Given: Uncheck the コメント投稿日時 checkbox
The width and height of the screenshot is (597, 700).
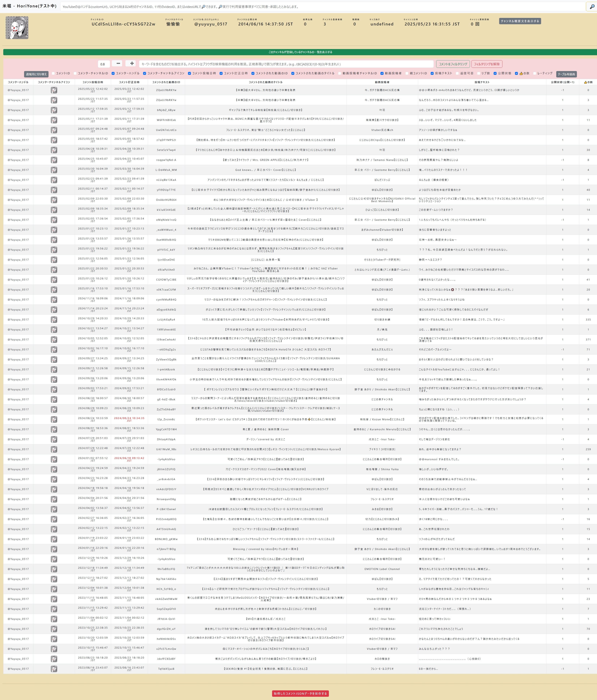Looking at the screenshot, I should pyautogui.click(x=189, y=73).
